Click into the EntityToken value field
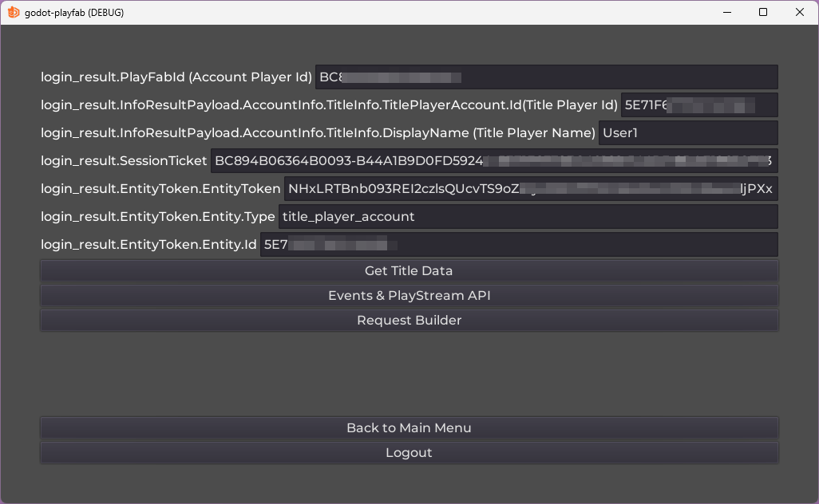819x504 pixels. [531, 188]
